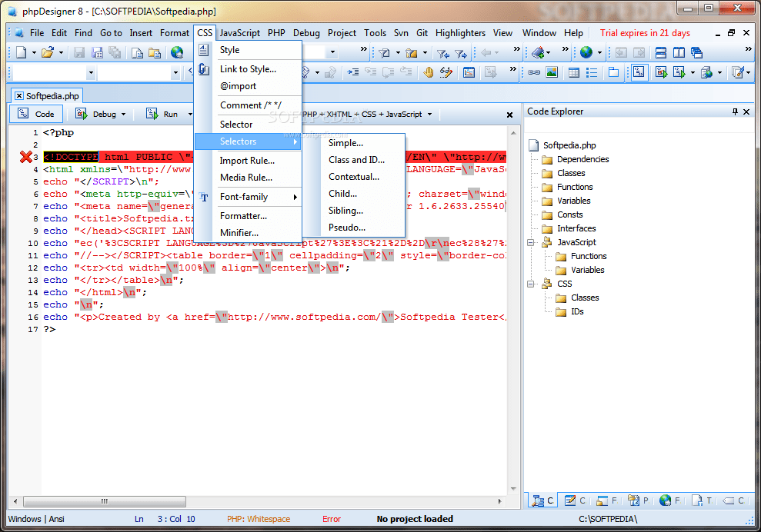761x532 pixels.
Task: Click the bulleted list icon
Action: (592, 73)
